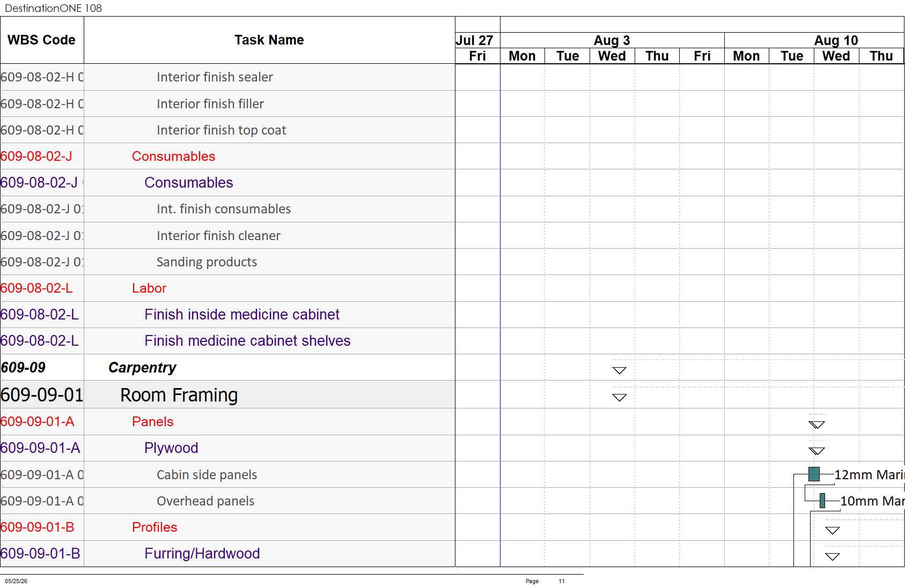Viewport: 905px width, 588px height.
Task: Click the Task Name column header
Action: click(269, 40)
